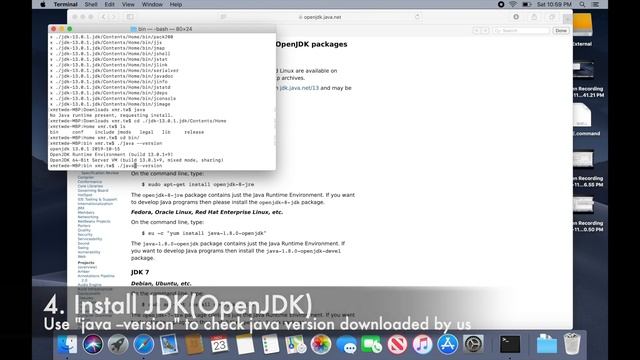
Task: Open the Terminal app menu
Action: (x=65, y=4)
